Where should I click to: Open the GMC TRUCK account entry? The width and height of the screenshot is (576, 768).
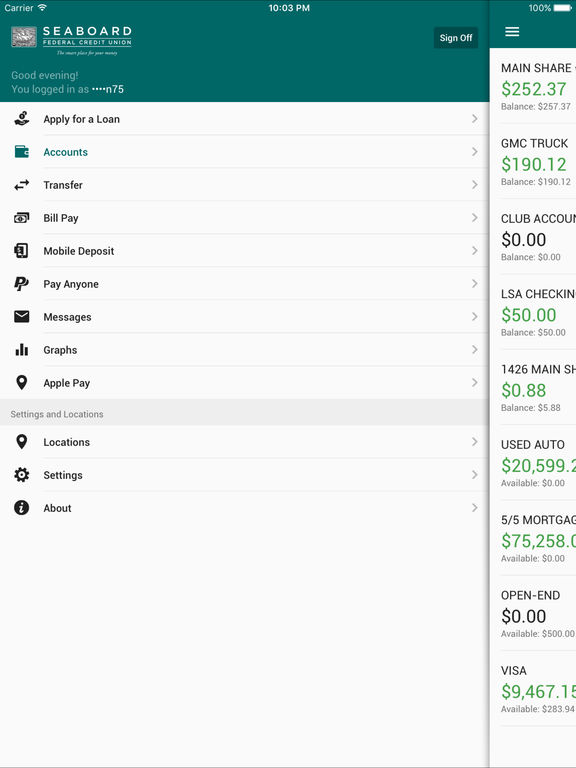[x=533, y=161]
